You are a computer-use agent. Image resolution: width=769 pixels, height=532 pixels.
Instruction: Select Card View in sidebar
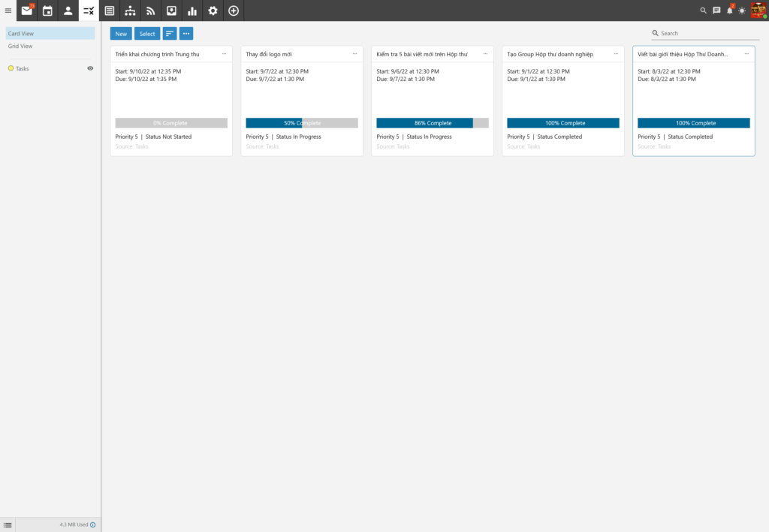pyautogui.click(x=21, y=34)
